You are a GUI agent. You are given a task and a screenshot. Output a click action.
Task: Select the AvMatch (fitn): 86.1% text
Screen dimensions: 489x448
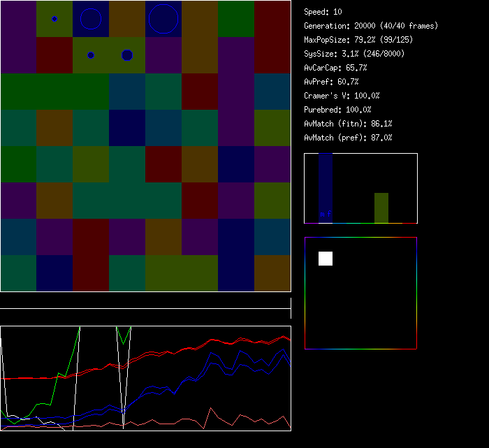[348, 124]
